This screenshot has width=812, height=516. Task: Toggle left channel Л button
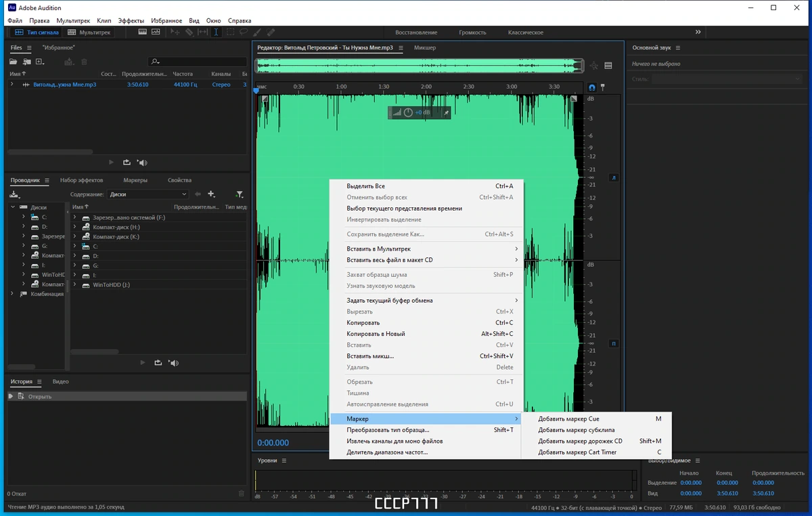tap(614, 177)
